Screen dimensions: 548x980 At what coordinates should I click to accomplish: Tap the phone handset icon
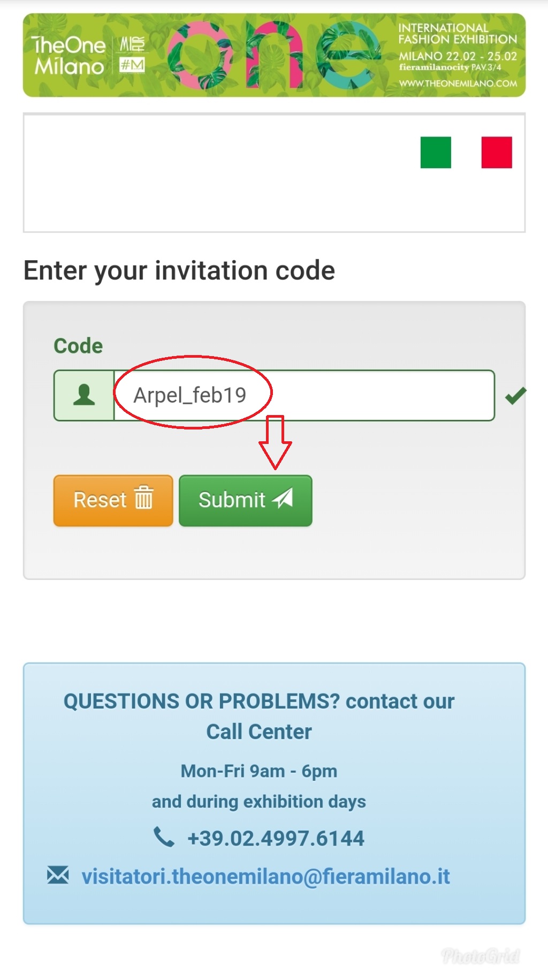[164, 837]
